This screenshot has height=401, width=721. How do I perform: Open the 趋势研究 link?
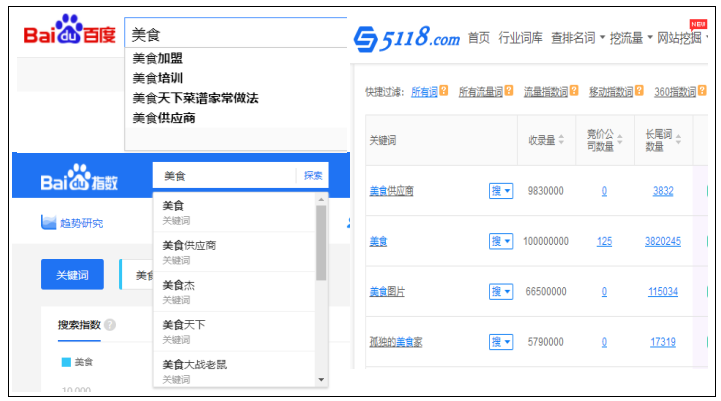tap(81, 223)
